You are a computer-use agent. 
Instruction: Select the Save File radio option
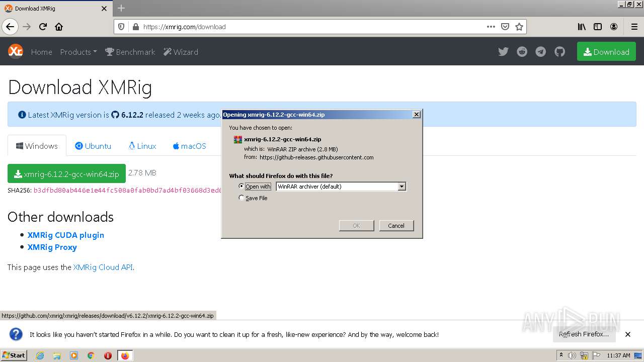[242, 198]
